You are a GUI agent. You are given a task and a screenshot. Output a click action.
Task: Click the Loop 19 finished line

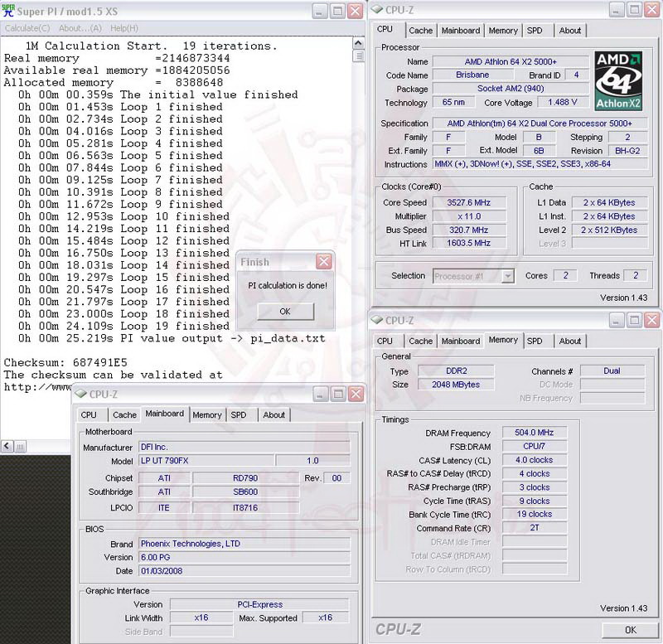pos(123,326)
